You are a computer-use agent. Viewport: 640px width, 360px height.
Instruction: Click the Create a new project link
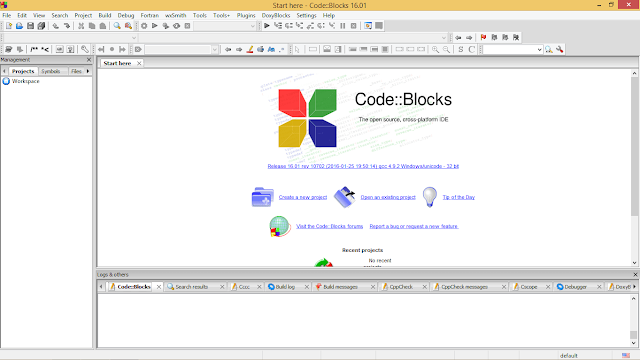303,197
